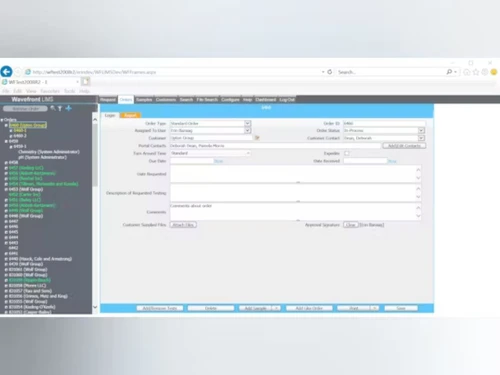The height and width of the screenshot is (375, 500).
Task: Click the customer lookup icon beside Customer field
Action: coord(257,138)
